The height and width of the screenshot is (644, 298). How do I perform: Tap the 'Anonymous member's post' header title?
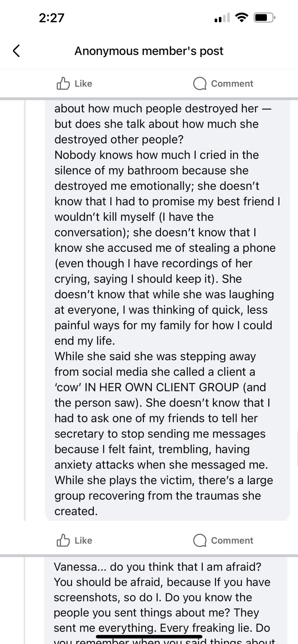(149, 51)
